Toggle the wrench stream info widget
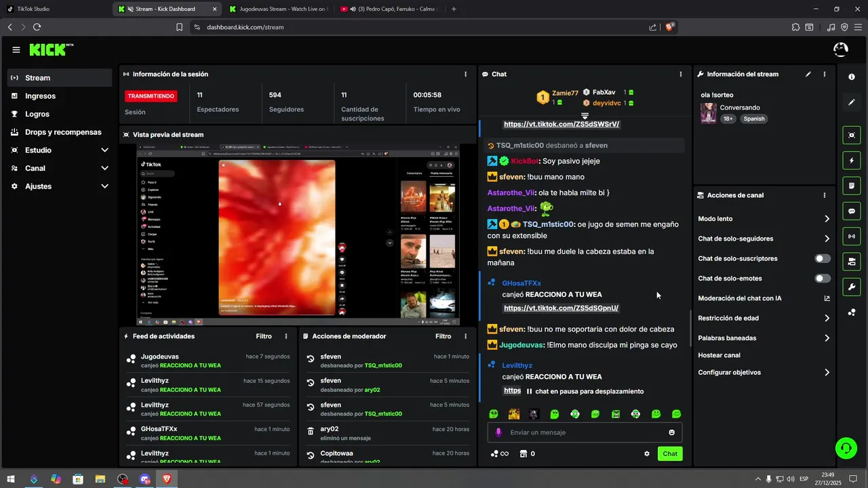The width and height of the screenshot is (868, 488). click(x=852, y=287)
